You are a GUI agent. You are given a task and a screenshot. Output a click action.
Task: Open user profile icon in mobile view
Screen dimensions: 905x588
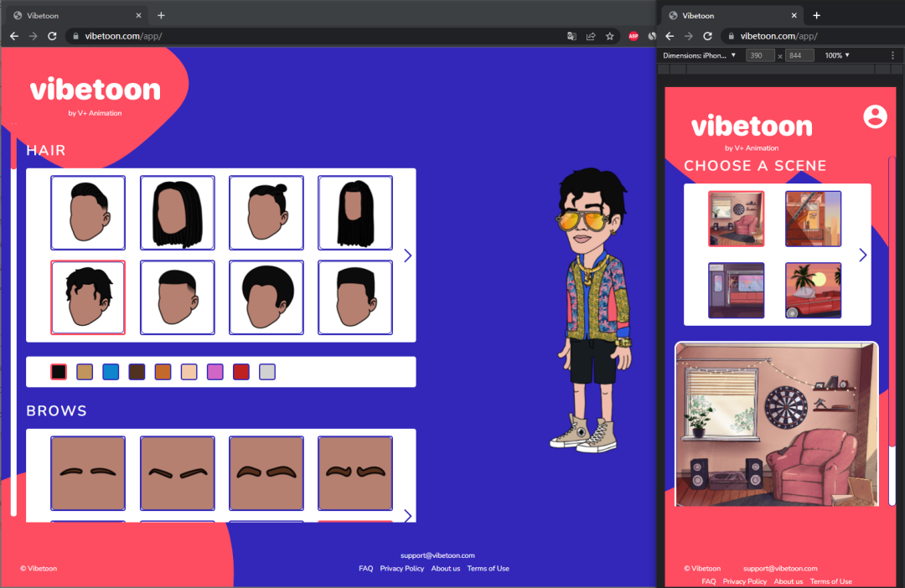click(875, 116)
